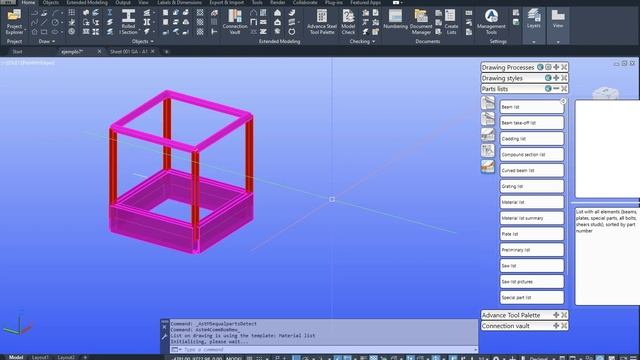Open the Labels & Dimensions ribbon tab
Image resolution: width=640 pixels, height=360 pixels.
[x=179, y=2]
